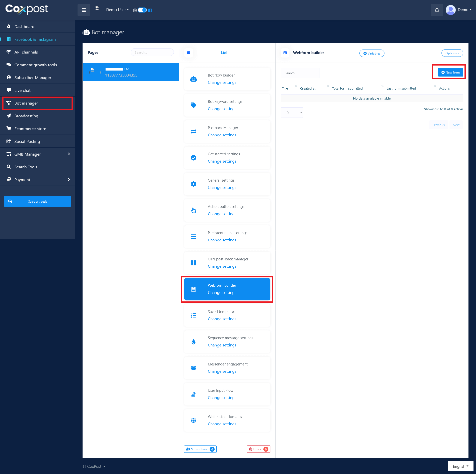Click the Bot keyword settings tag icon

coord(193,105)
